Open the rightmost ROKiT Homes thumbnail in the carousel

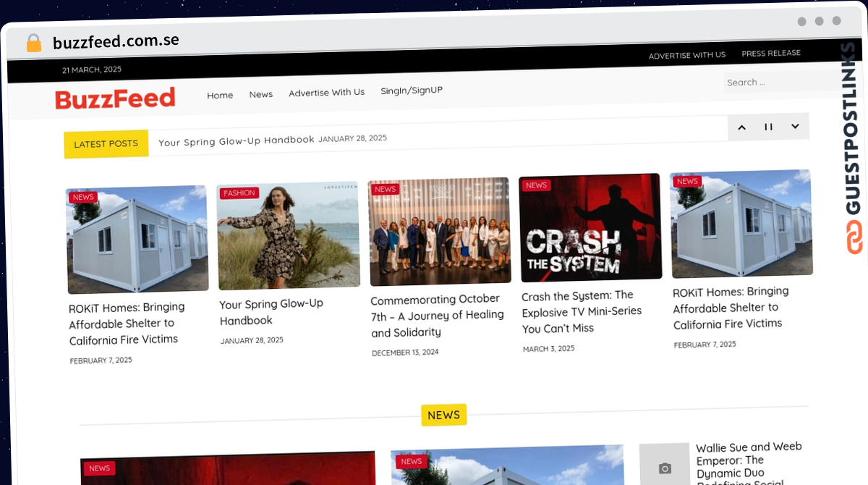coord(741,224)
